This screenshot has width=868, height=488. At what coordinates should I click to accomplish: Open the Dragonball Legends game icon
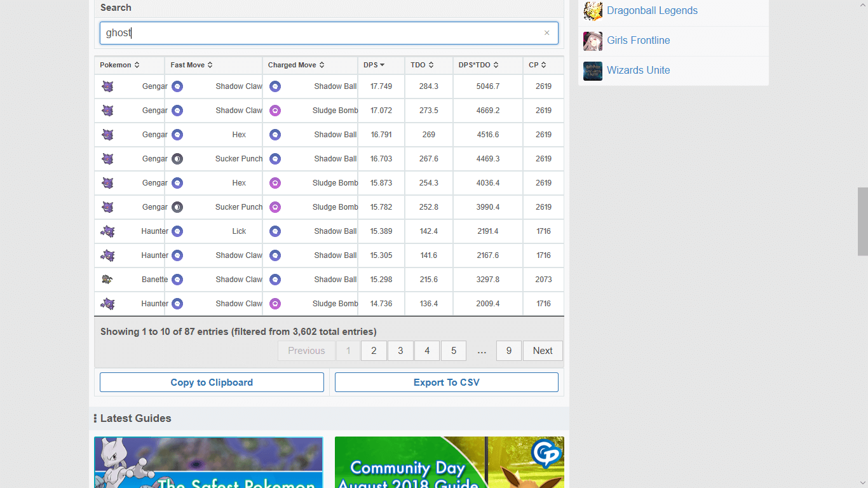(x=593, y=11)
